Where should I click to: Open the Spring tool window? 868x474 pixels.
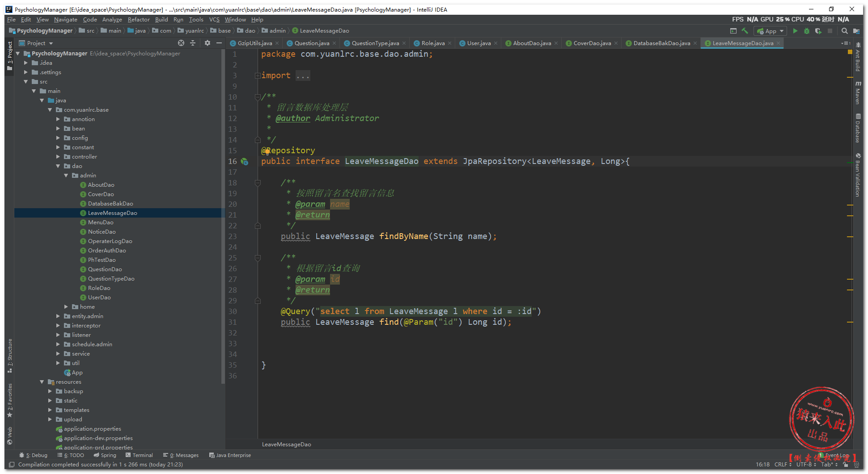105,455
